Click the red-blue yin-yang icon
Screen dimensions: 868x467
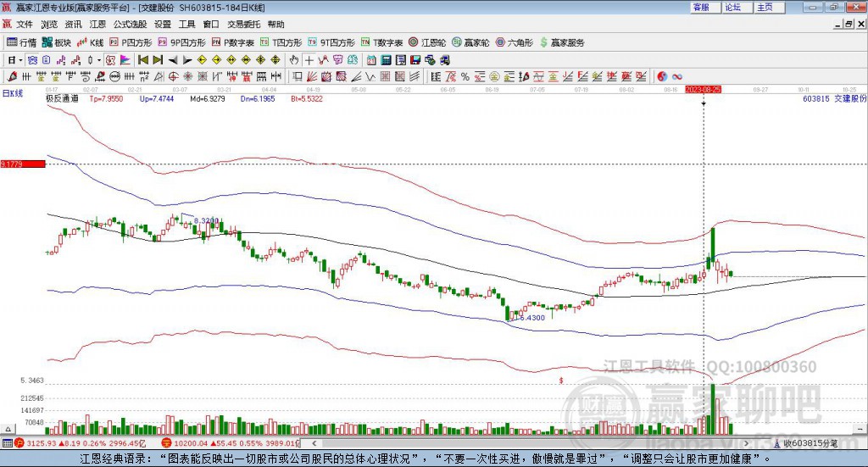click(x=662, y=76)
